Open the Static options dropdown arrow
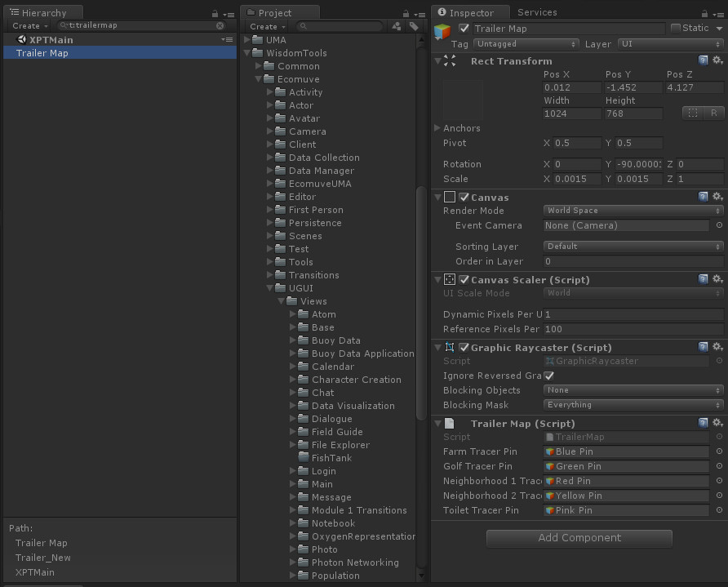This screenshot has width=728, height=587. pos(719,29)
